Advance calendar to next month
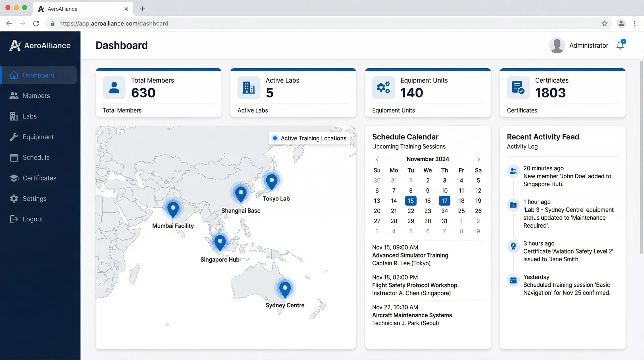644x360 pixels. point(478,159)
